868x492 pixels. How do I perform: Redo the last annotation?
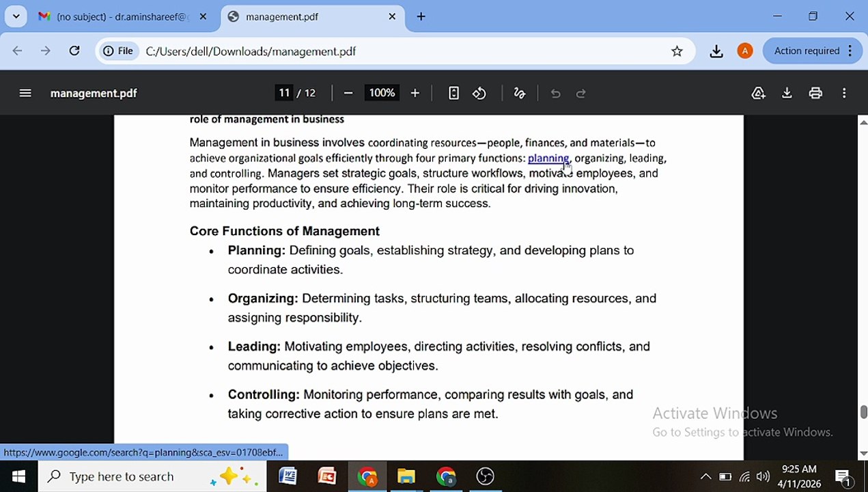point(581,93)
